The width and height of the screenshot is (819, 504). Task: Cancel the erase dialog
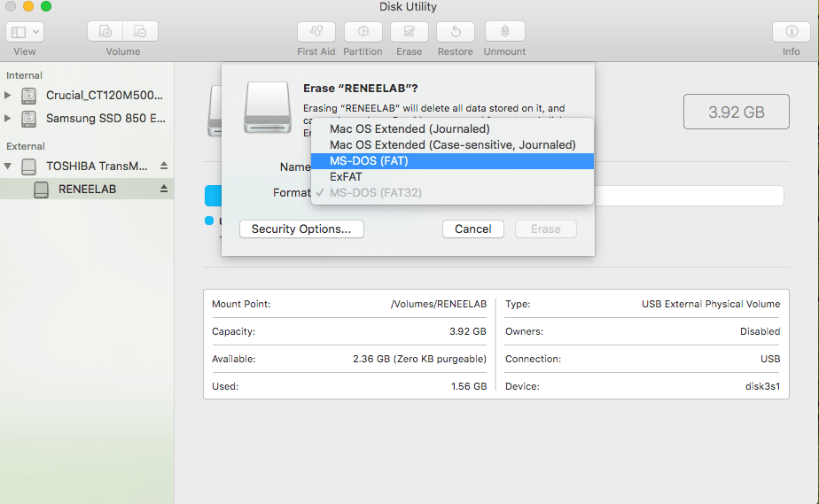[x=472, y=229]
